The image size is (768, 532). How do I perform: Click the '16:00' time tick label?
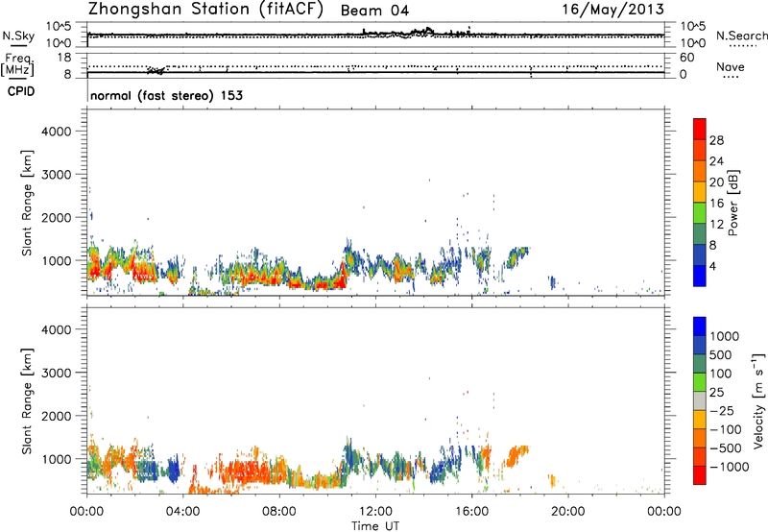coord(471,512)
